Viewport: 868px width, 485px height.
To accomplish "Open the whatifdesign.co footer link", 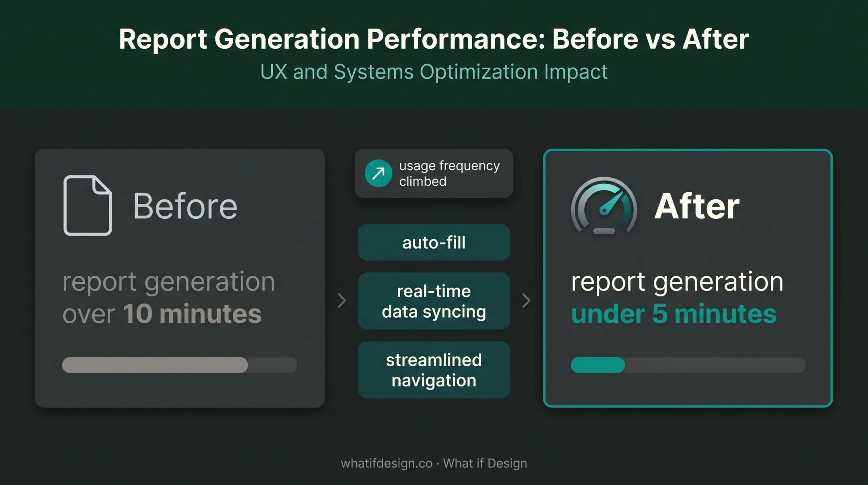I will click(387, 463).
